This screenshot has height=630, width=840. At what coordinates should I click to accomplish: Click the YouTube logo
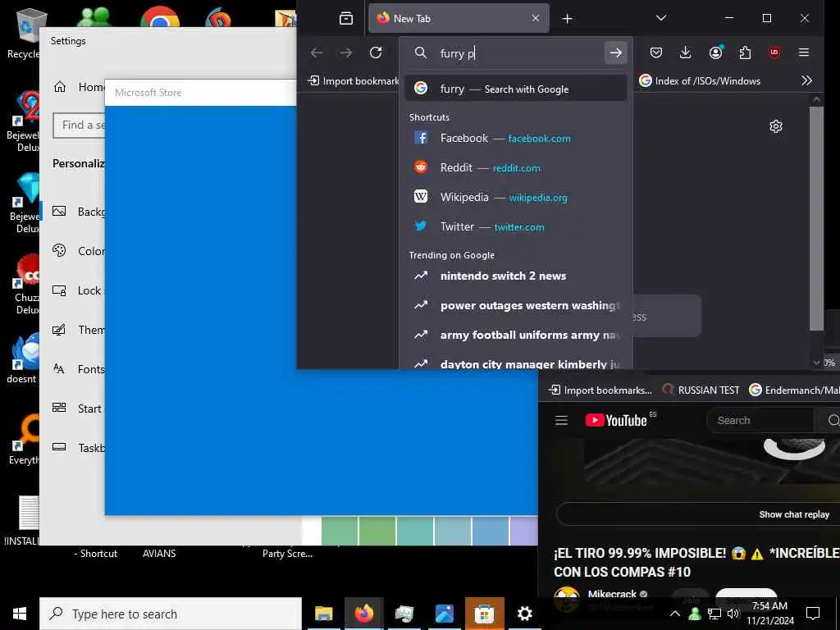(616, 421)
